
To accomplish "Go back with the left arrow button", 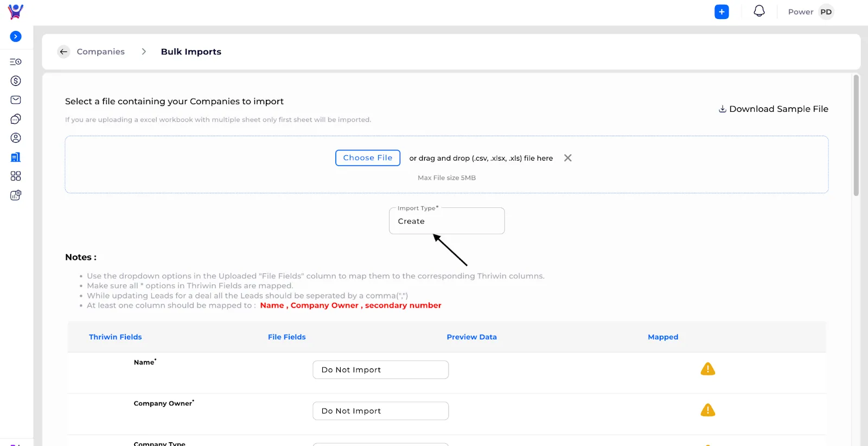I will (63, 52).
